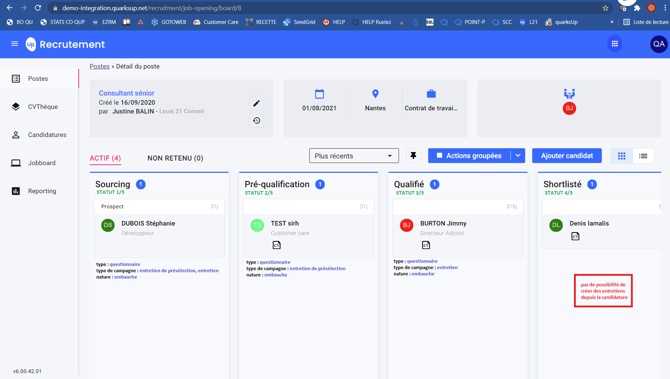Image resolution: width=670 pixels, height=379 pixels.
Task: Follow the Postes breadcrumb link
Action: (x=100, y=67)
